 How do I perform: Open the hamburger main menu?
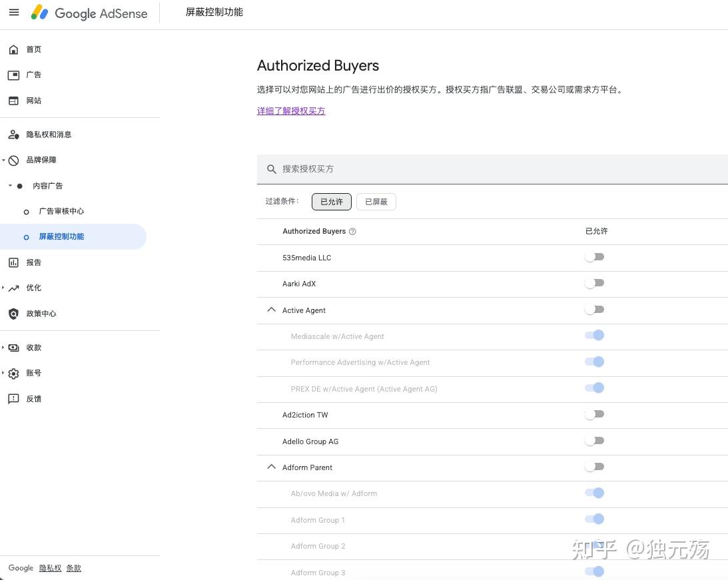[x=14, y=13]
